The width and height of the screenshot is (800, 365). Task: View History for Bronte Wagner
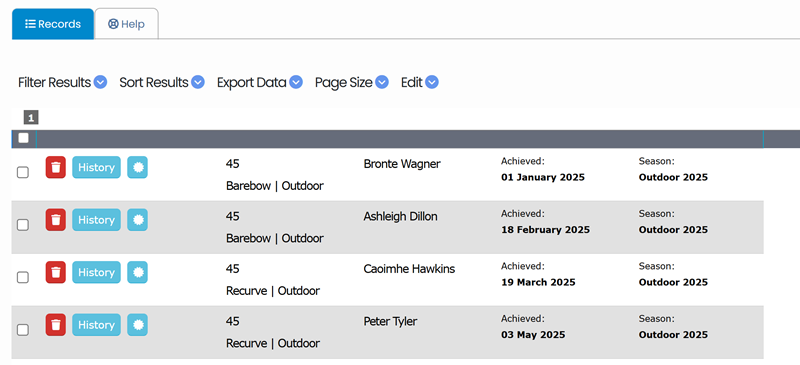tap(96, 167)
